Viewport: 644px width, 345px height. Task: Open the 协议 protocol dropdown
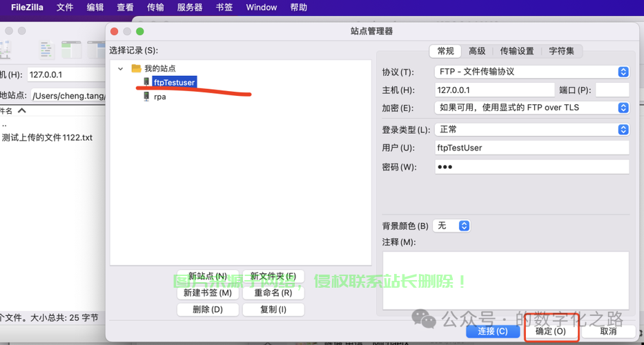coord(531,72)
